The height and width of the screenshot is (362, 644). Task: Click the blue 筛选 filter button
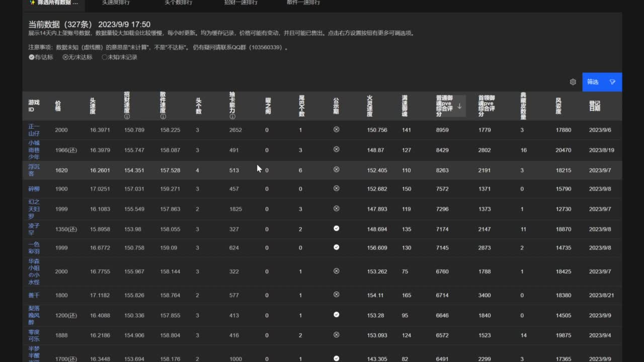point(602,82)
